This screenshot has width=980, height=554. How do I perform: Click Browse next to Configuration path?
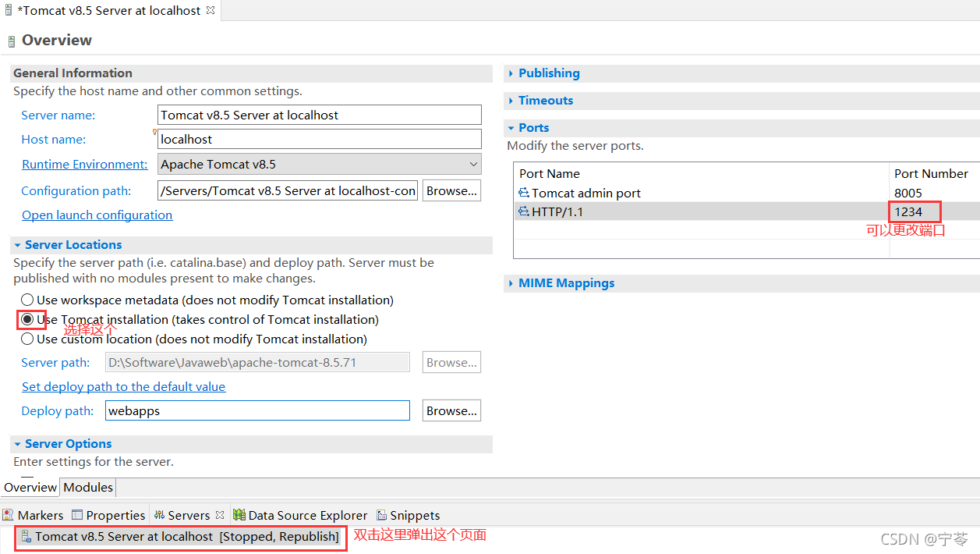pyautogui.click(x=452, y=190)
